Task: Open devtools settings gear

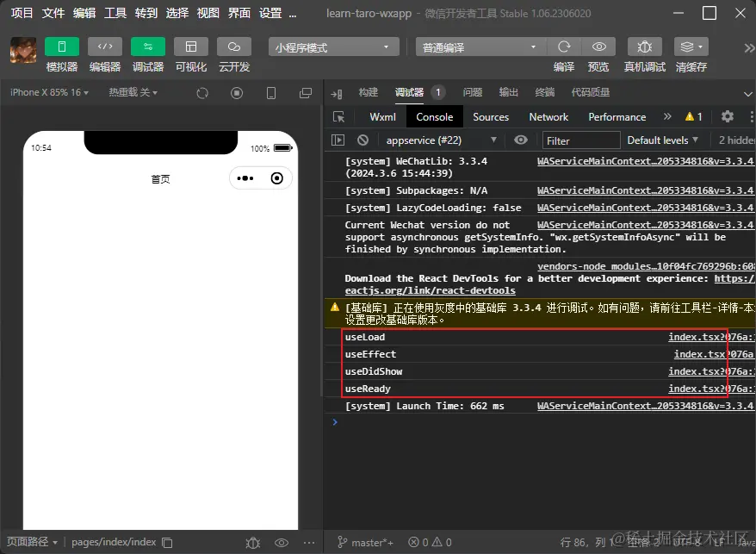Action: pyautogui.click(x=727, y=116)
